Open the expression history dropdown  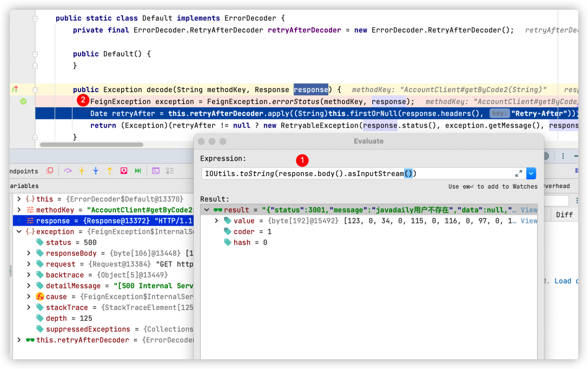531,173
